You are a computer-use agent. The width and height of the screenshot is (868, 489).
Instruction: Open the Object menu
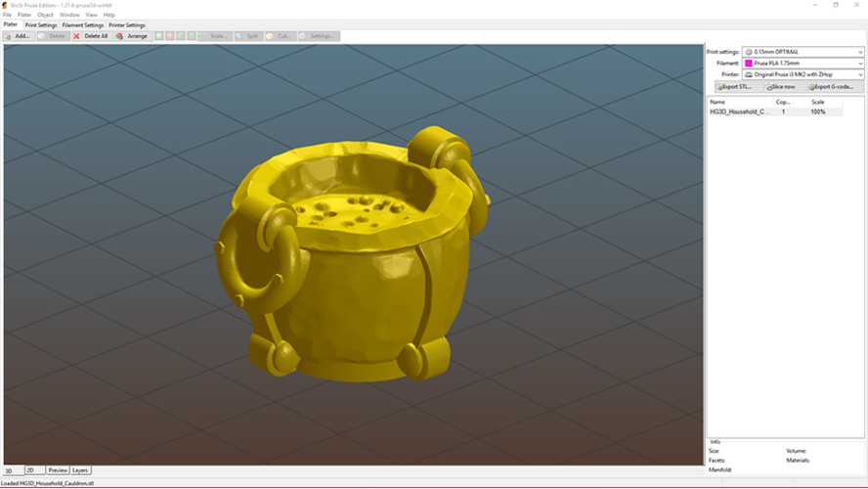click(45, 15)
